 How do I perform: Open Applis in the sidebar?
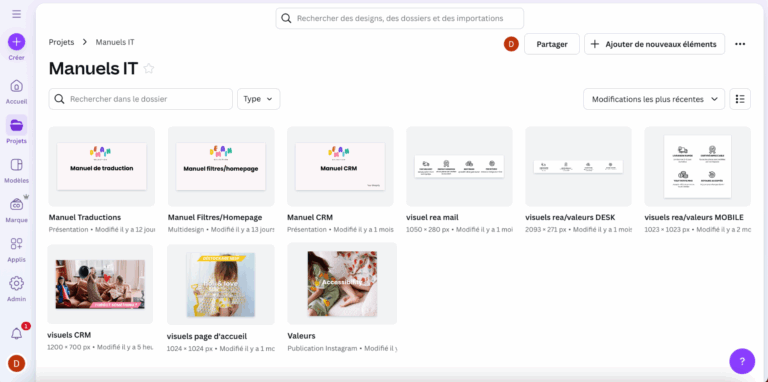[x=16, y=249]
